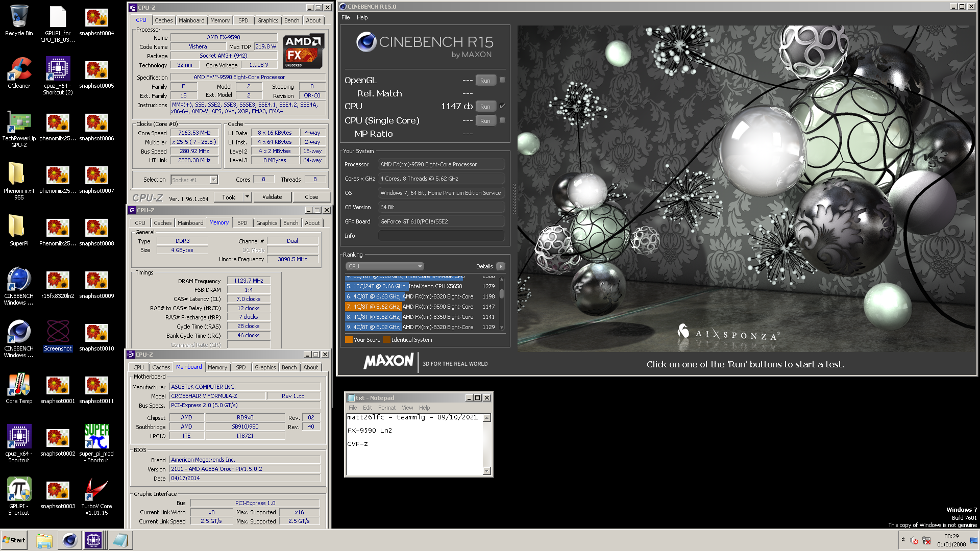Open the Core Temp desktop icon

coord(19,388)
